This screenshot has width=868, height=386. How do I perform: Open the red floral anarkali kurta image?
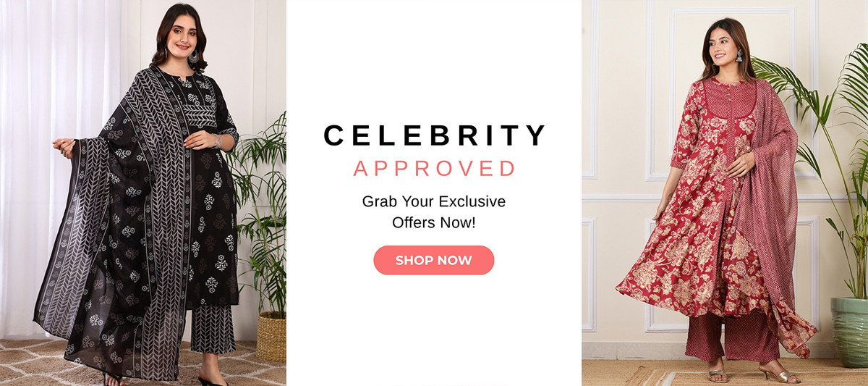click(x=725, y=193)
